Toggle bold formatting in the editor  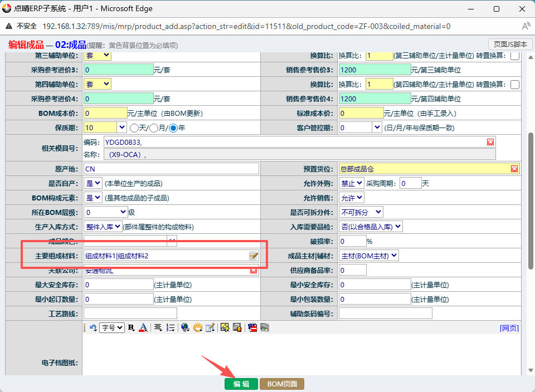click(131, 327)
